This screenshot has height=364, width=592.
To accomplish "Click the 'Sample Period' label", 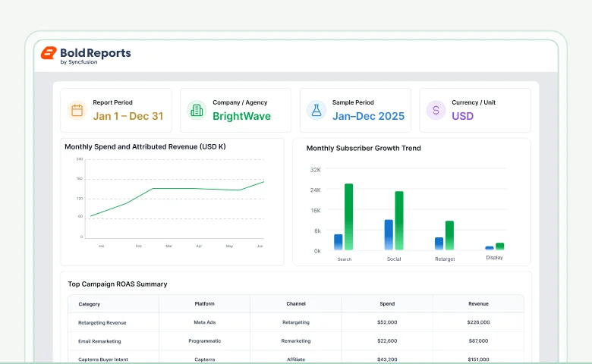I will [353, 102].
